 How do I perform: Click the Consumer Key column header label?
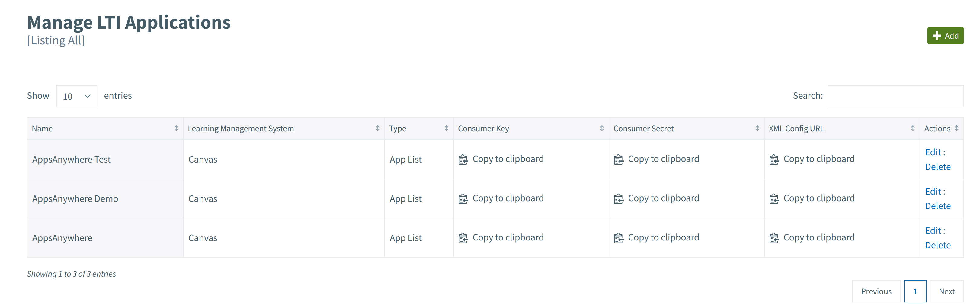tap(483, 129)
